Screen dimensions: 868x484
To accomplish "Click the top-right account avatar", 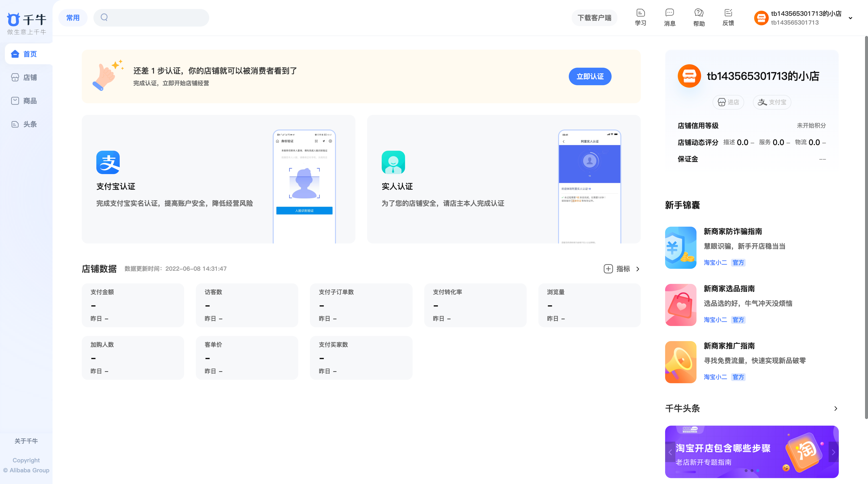I will click(761, 18).
